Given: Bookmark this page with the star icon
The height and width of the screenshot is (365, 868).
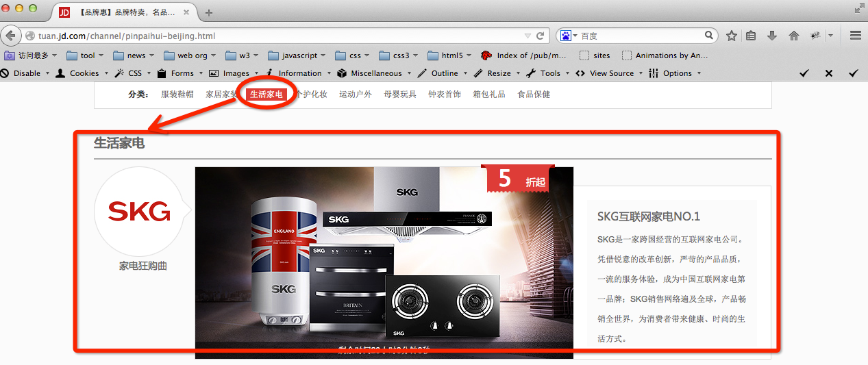Looking at the screenshot, I should (732, 36).
